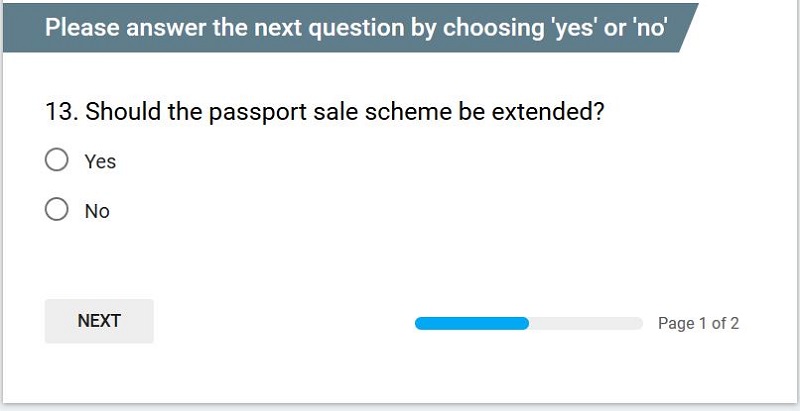Screen dimensions: 800x411
Task: Click the 'Page 1 of 2' indicator
Action: 698,323
